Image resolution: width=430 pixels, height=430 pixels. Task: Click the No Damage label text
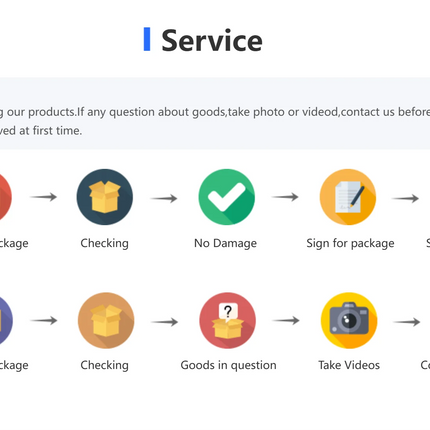[225, 243]
